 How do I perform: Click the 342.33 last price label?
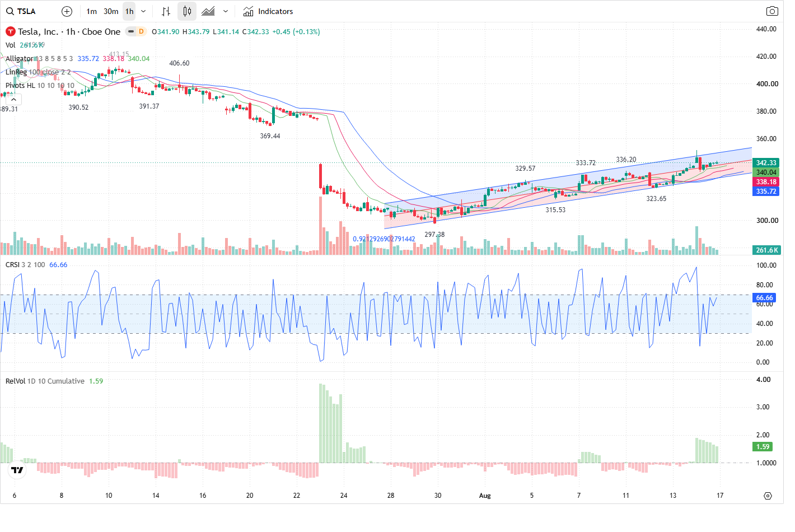pos(766,163)
